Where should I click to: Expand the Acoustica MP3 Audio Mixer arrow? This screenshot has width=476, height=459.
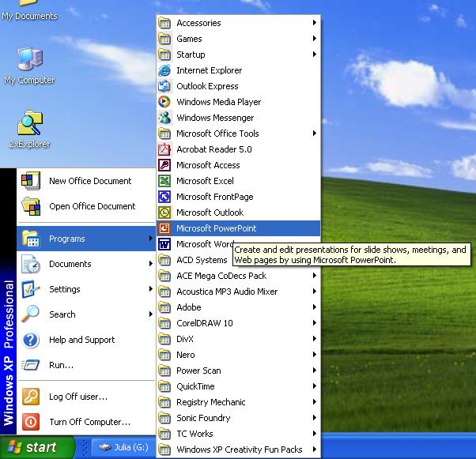coord(315,292)
